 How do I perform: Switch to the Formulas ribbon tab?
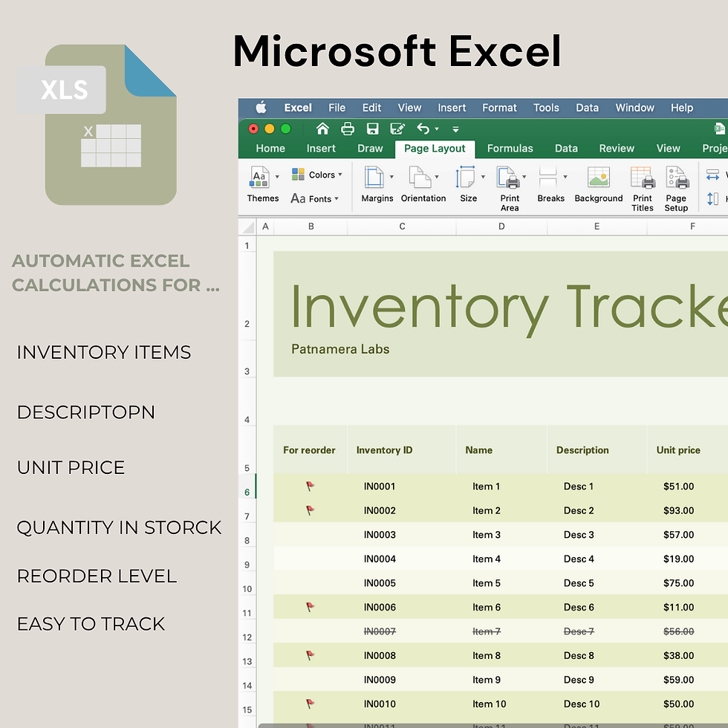tap(510, 148)
